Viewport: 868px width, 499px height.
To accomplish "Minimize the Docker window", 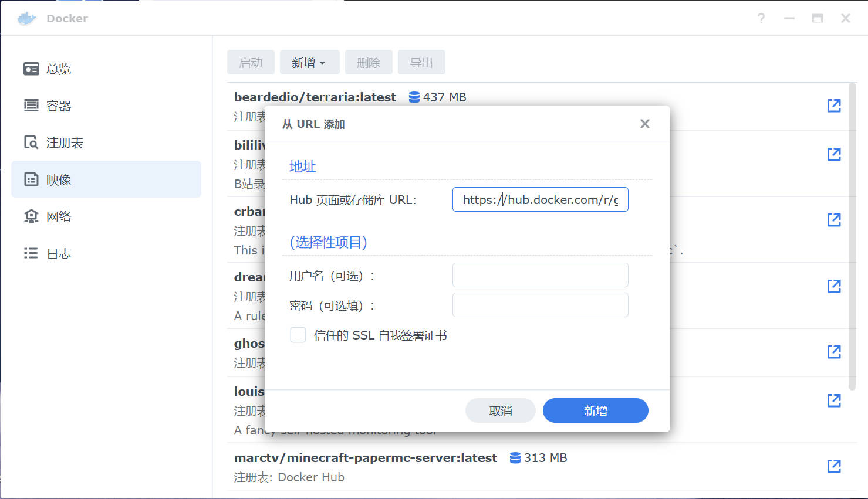I will (x=789, y=19).
